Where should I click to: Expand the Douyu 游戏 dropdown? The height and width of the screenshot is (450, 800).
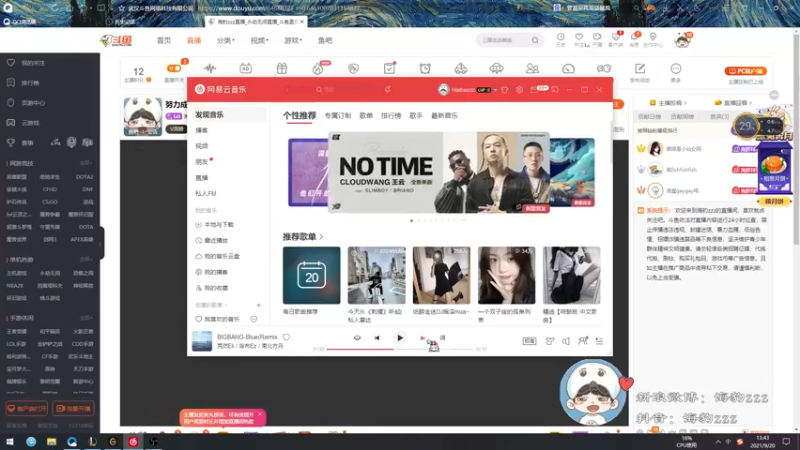tap(293, 40)
